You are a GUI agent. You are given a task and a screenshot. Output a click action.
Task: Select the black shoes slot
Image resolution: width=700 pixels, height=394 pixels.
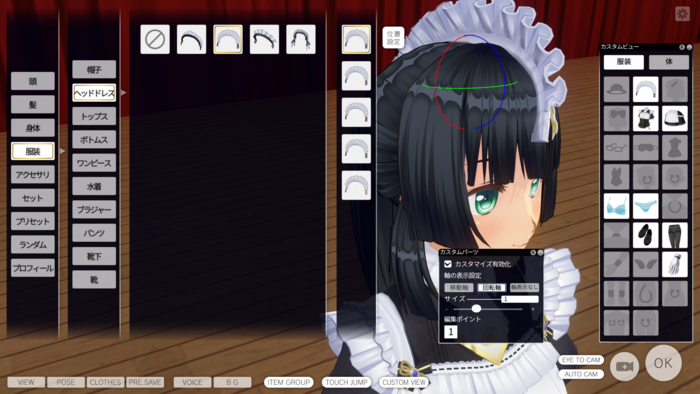click(646, 235)
